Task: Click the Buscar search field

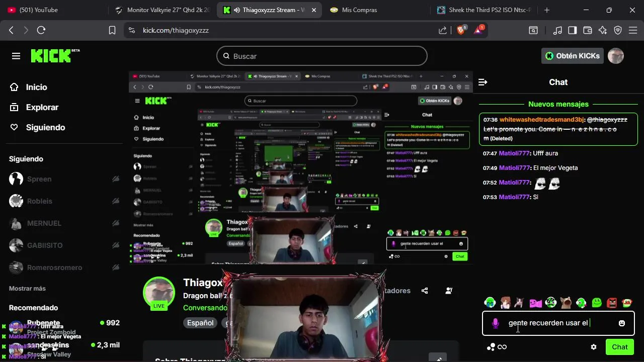Action: [322, 56]
